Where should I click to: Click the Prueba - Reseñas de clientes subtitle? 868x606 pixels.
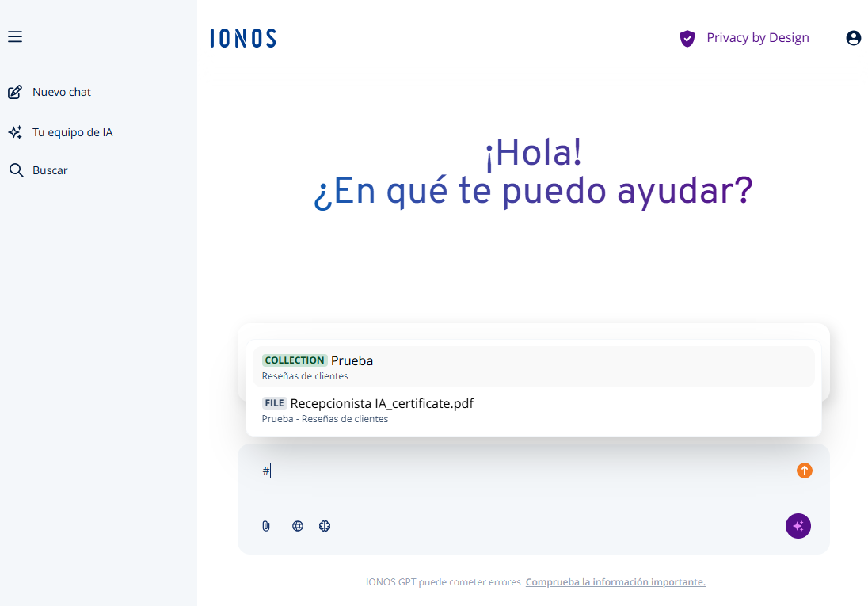(325, 419)
